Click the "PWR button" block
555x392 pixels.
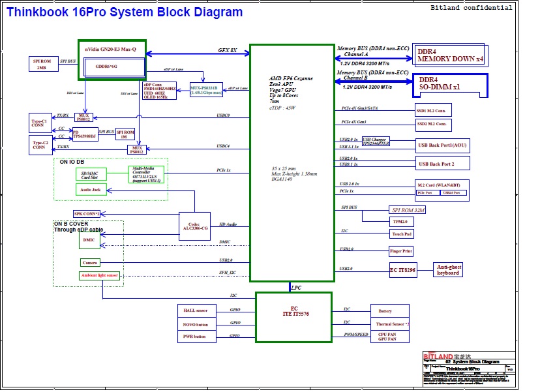197,337
